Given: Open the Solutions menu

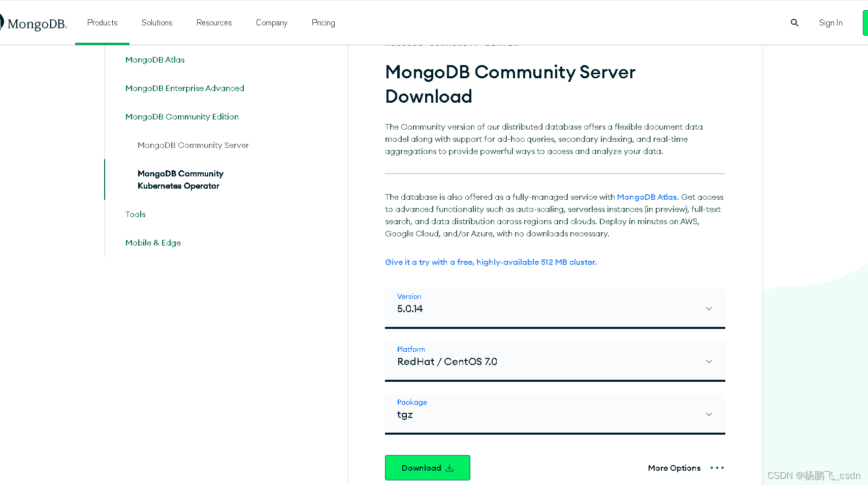Looking at the screenshot, I should (156, 22).
